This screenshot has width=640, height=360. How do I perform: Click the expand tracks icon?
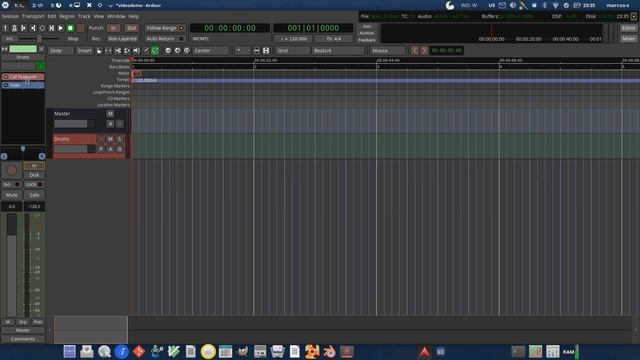point(266,51)
